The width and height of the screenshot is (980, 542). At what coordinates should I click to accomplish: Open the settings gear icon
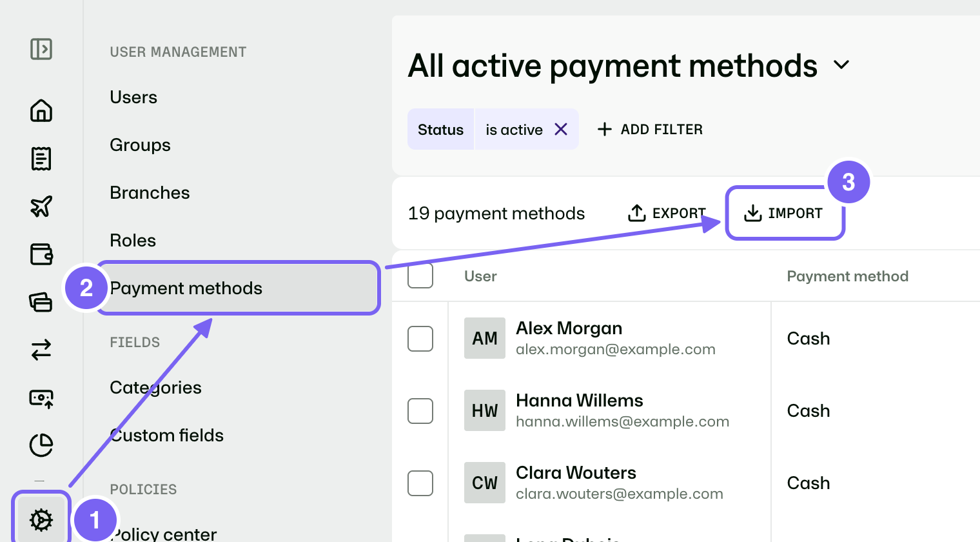(x=41, y=519)
